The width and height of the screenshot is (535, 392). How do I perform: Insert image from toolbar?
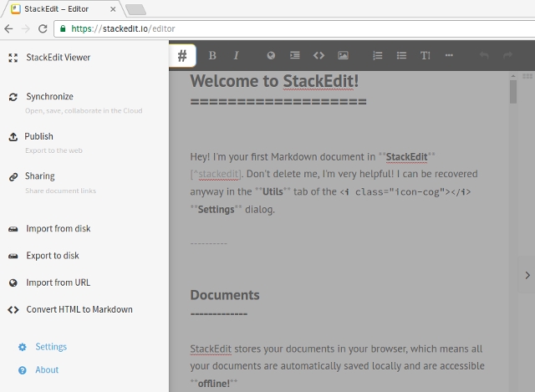click(x=343, y=55)
